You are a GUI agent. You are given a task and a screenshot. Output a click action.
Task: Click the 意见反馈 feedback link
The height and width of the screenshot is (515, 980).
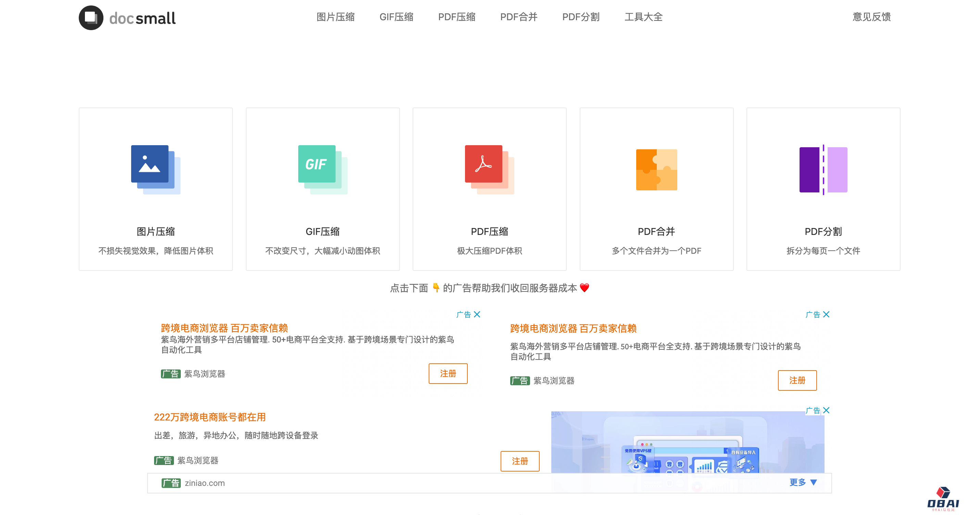(x=871, y=17)
